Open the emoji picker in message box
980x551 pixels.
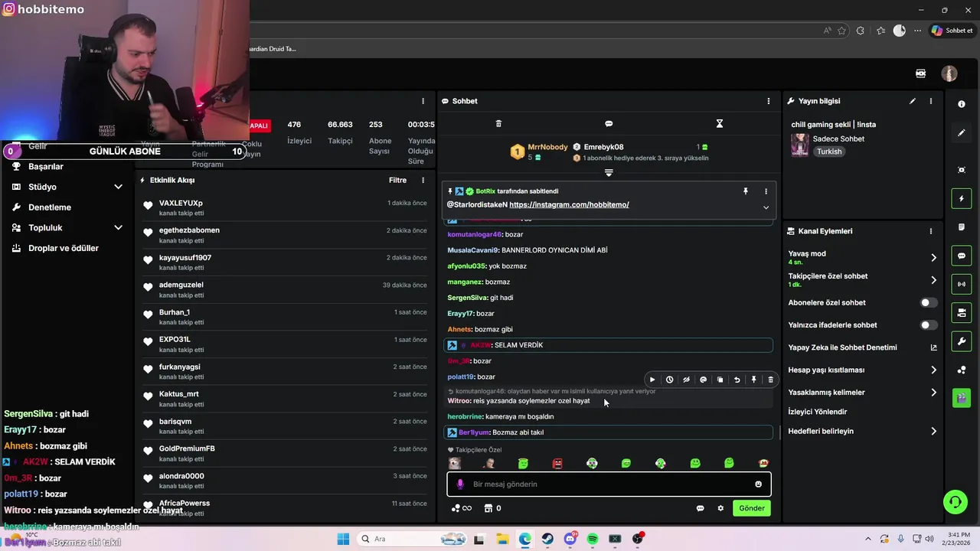tap(759, 484)
